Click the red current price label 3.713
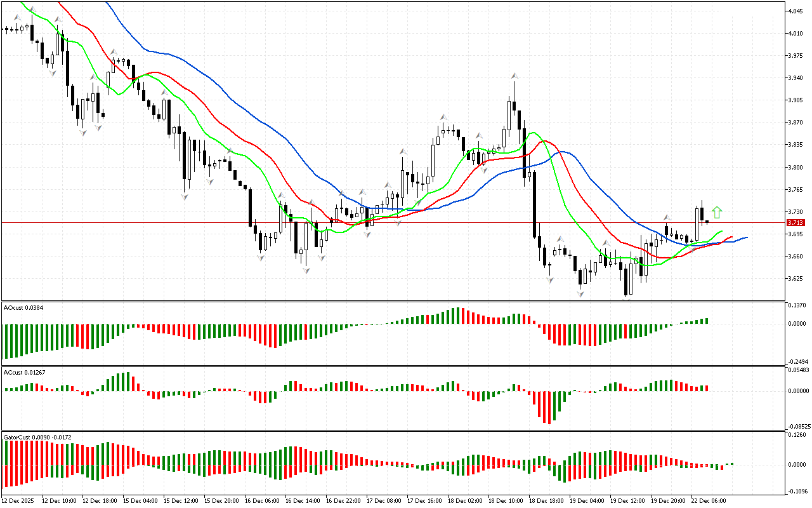This screenshot has width=812, height=508. click(795, 223)
